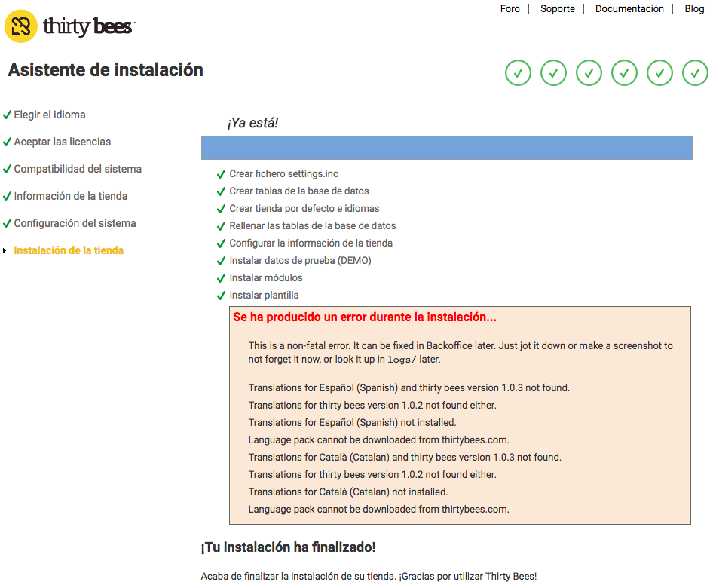The image size is (713, 588).
Task: Go to Documentación page
Action: (629, 9)
